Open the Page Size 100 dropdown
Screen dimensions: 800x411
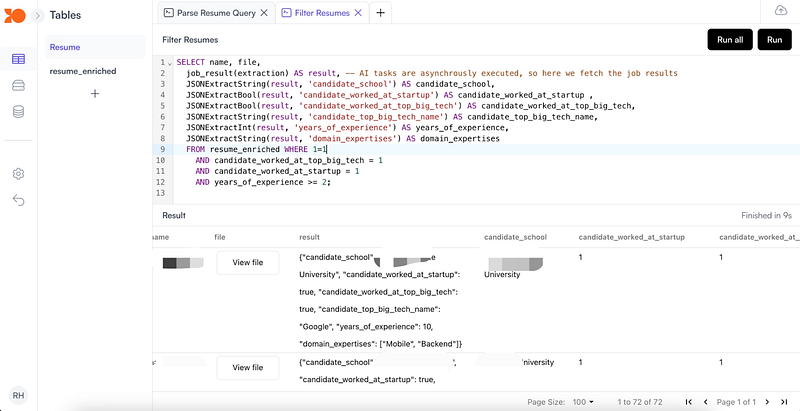[x=583, y=402]
